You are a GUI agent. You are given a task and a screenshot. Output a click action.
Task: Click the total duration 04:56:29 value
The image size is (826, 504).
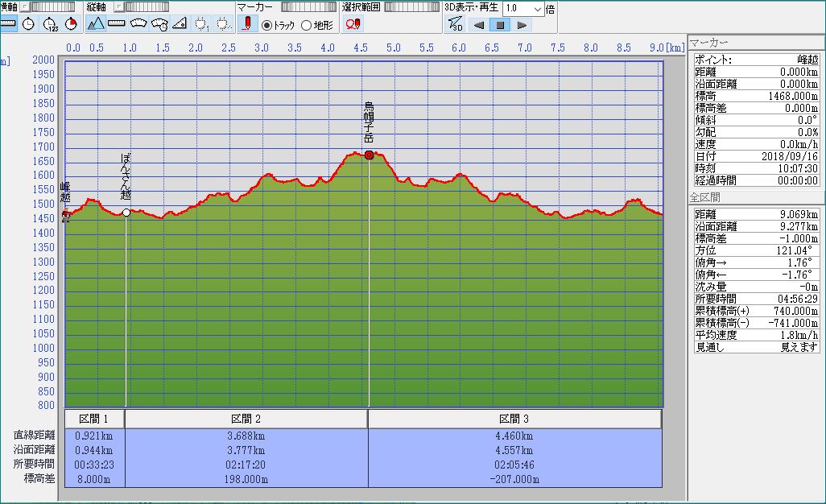pos(798,300)
